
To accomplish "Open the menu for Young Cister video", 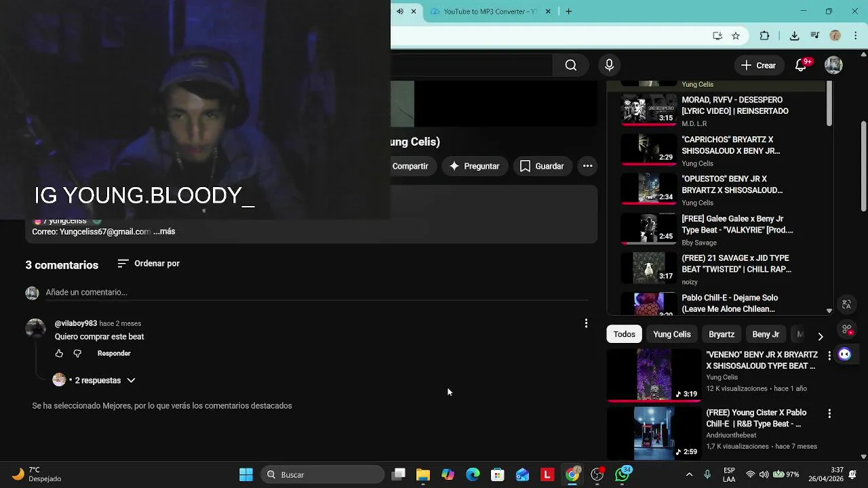I will tap(829, 413).
